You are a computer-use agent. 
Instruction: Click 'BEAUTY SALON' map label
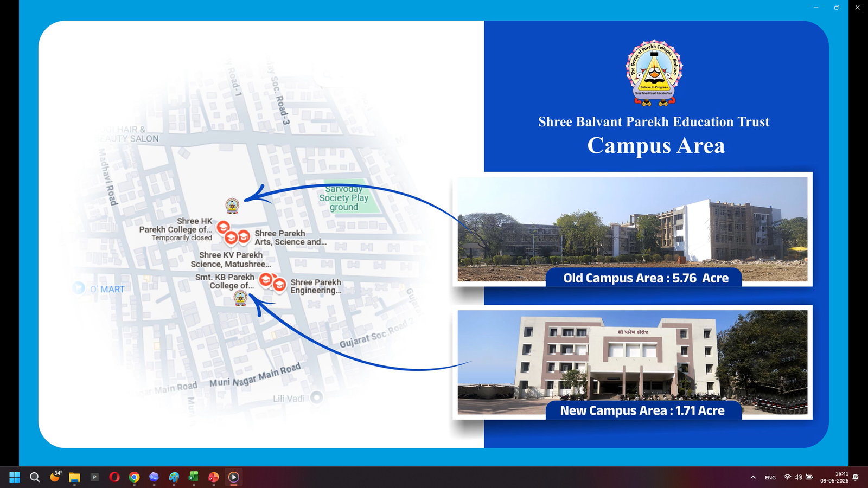click(128, 139)
